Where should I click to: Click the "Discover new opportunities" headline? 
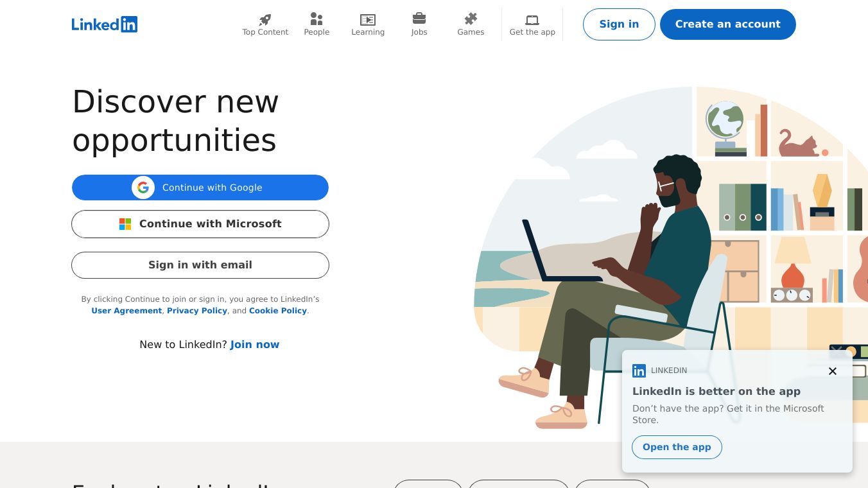pyautogui.click(x=175, y=121)
